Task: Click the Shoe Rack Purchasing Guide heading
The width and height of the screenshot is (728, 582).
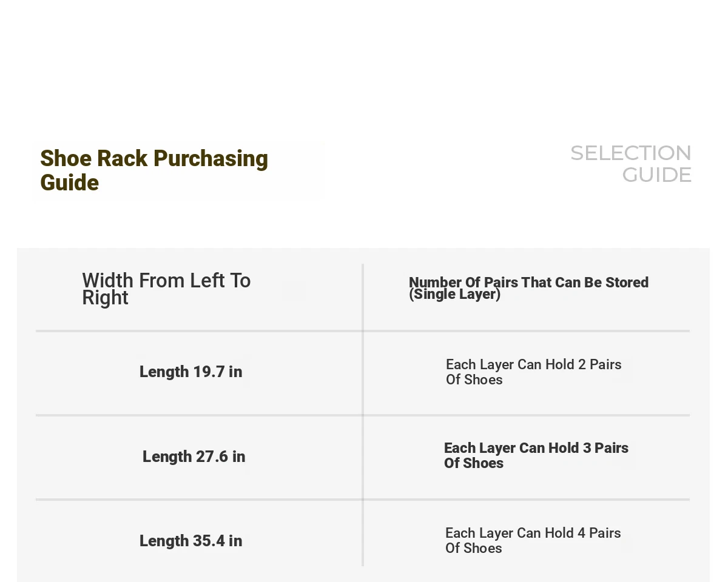Action: click(x=154, y=170)
